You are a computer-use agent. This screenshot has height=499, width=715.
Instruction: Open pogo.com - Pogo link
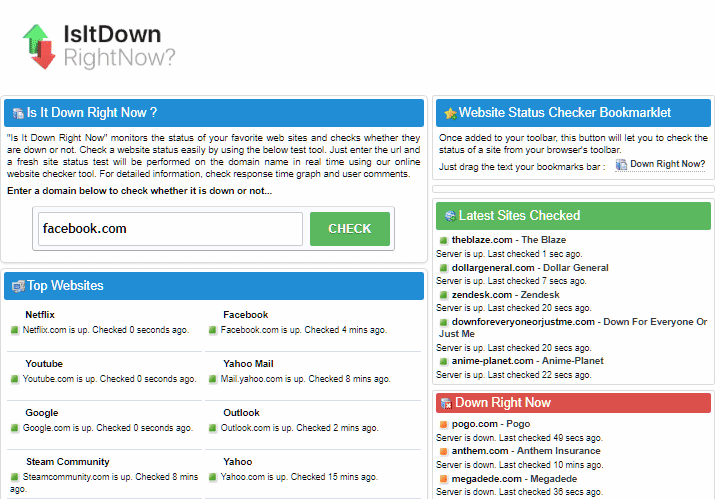(491, 424)
